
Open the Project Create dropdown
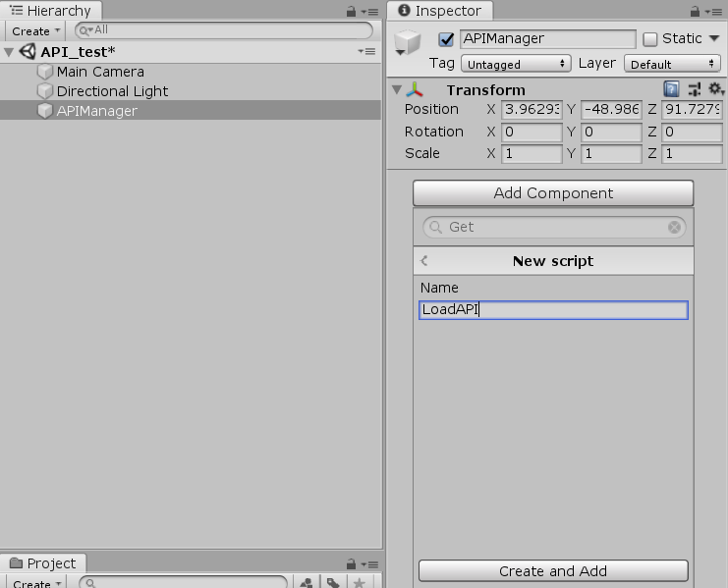[x=36, y=582]
